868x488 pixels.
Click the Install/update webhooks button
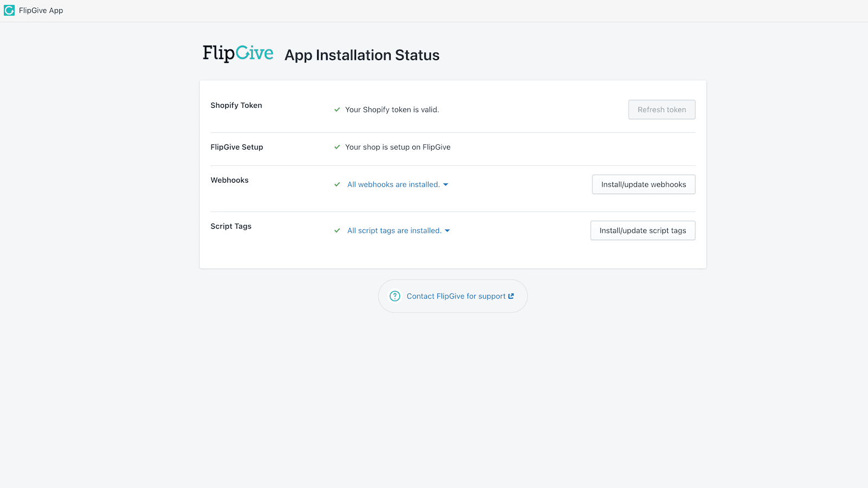pos(643,184)
